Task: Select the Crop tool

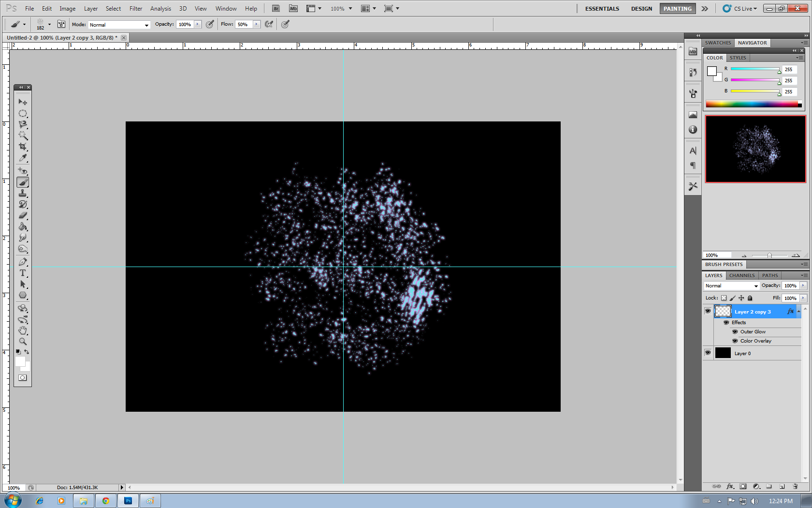Action: tap(23, 147)
